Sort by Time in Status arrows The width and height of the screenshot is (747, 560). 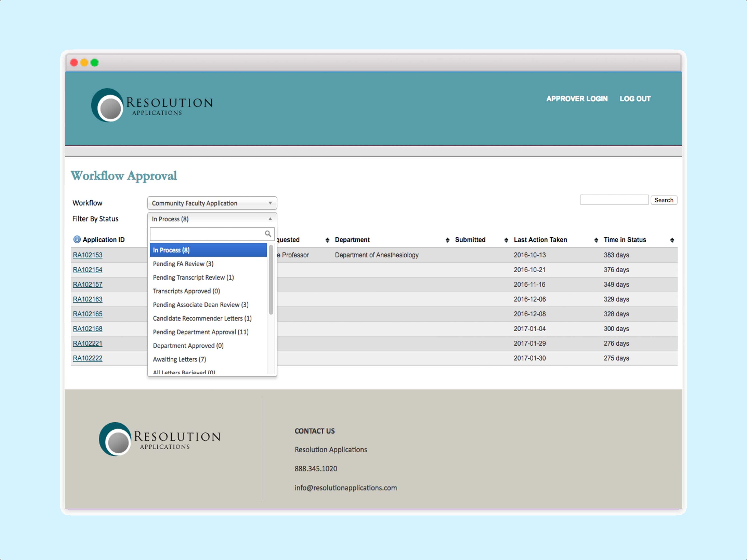(x=672, y=240)
